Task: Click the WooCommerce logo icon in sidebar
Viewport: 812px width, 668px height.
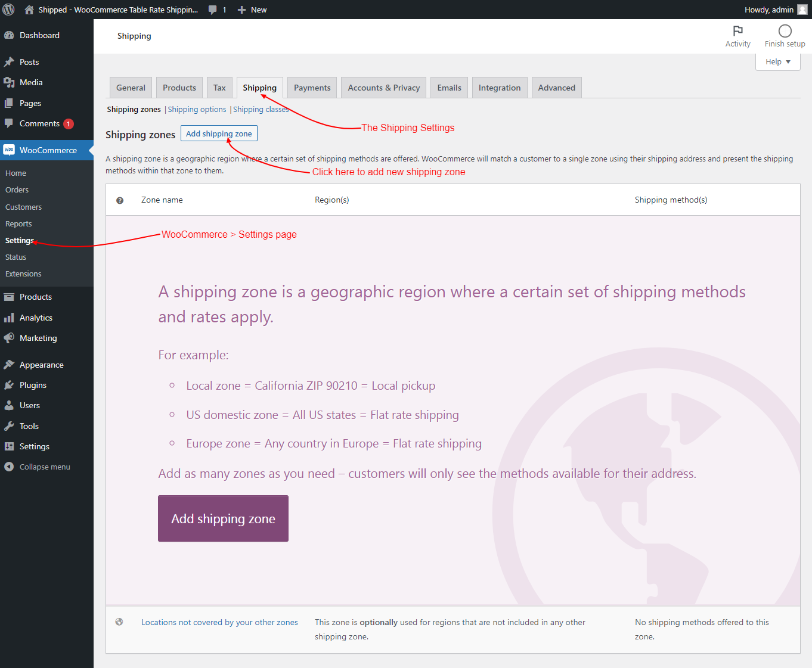Action: [x=9, y=150]
